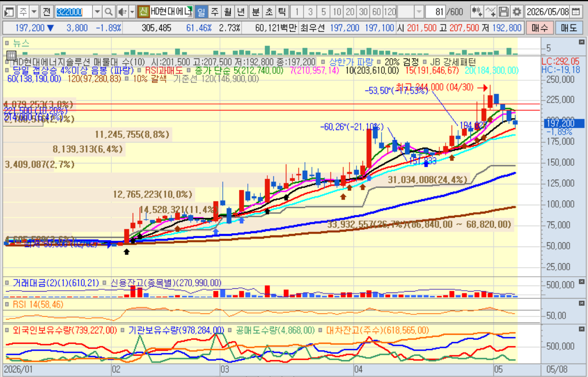Choose interval 20 button

(350, 11)
